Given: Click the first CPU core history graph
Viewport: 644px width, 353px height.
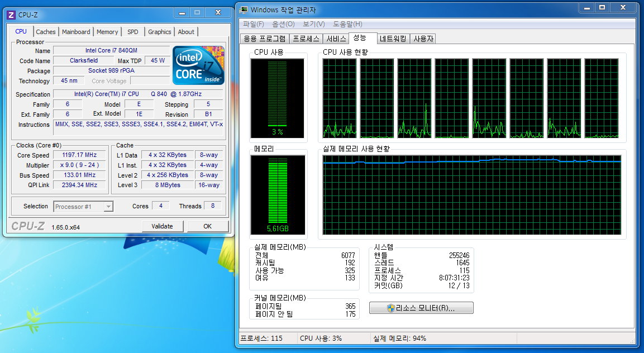Looking at the screenshot, I should coord(340,98).
